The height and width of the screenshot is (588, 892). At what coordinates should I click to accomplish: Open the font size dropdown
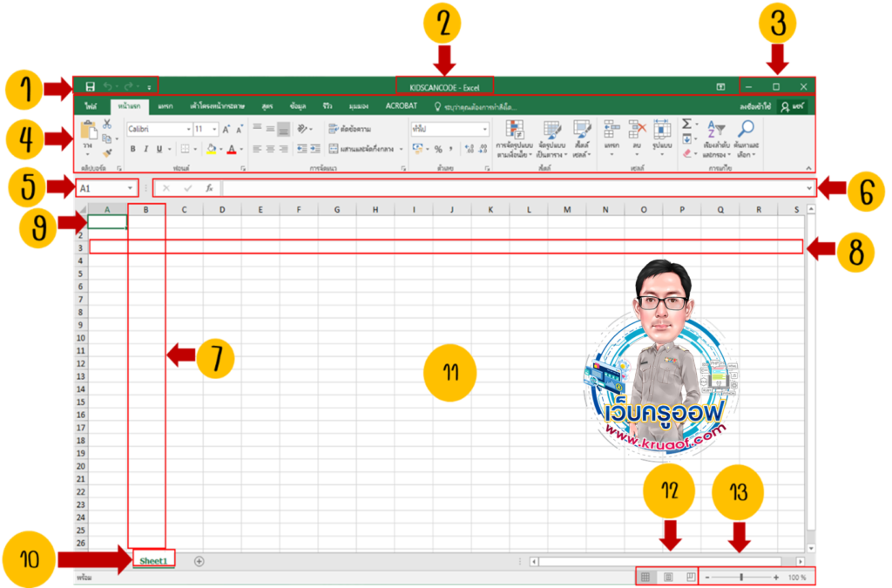(213, 129)
